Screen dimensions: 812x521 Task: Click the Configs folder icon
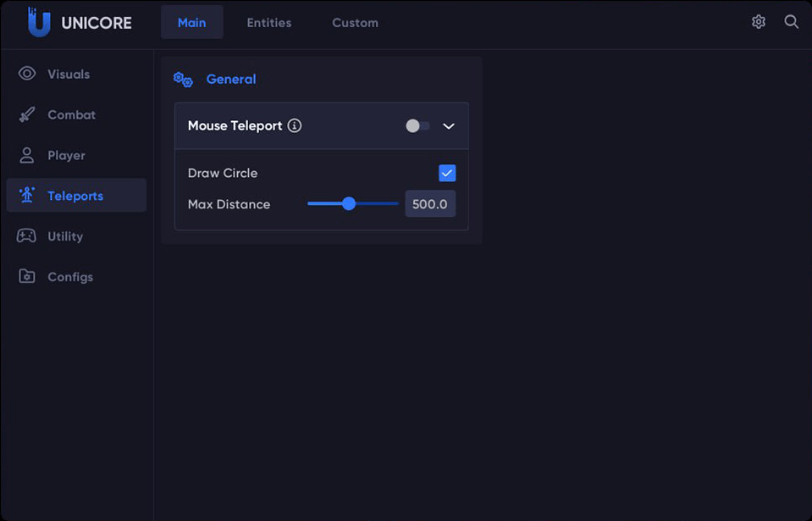click(x=26, y=277)
